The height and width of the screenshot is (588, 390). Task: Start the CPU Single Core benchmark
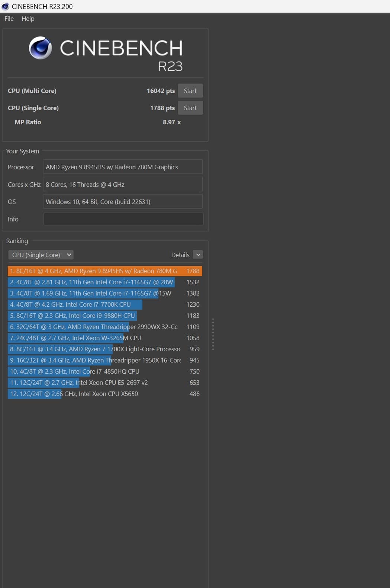click(x=190, y=108)
